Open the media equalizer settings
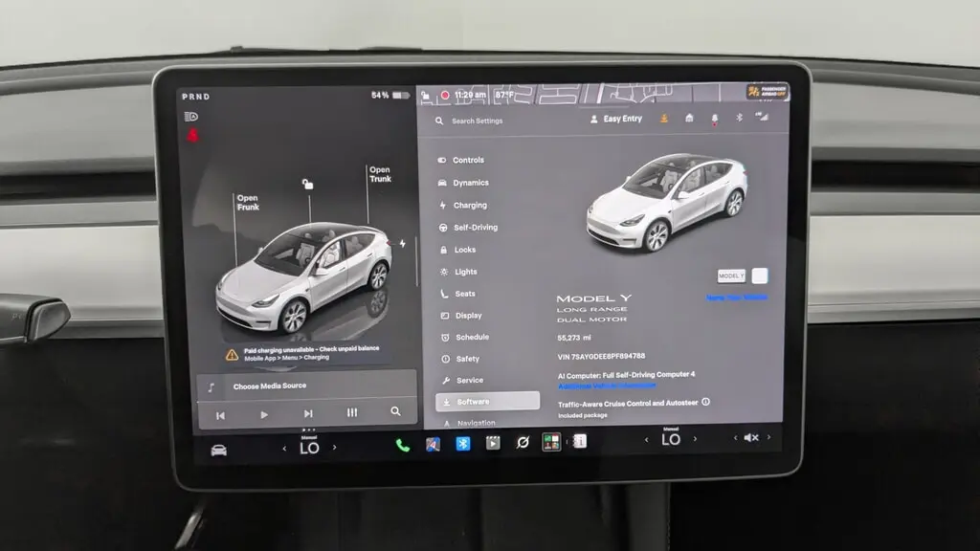Image resolution: width=980 pixels, height=551 pixels. 352,412
